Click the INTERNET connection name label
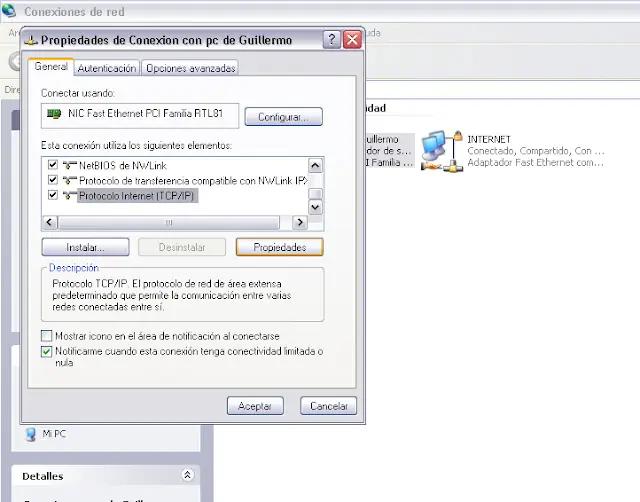The width and height of the screenshot is (640, 502). pyautogui.click(x=489, y=140)
